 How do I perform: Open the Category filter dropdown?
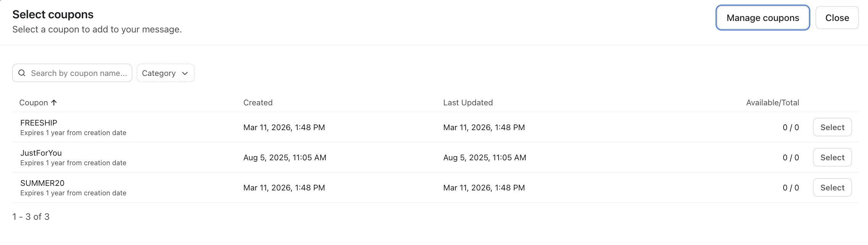point(165,73)
